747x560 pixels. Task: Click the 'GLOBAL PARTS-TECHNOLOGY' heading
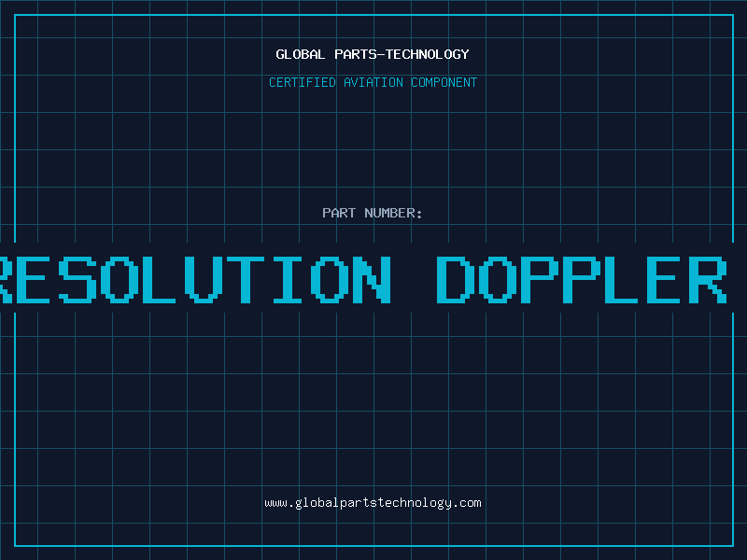pyautogui.click(x=373, y=54)
